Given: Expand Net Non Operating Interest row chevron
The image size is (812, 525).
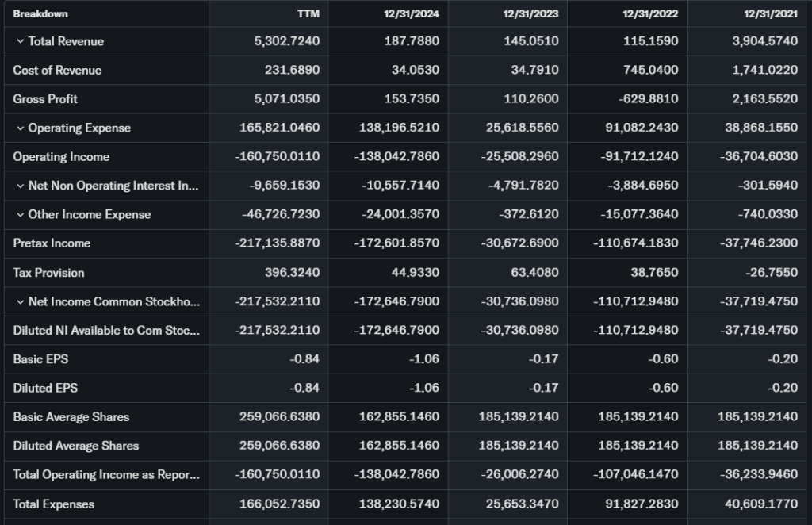Looking at the screenshot, I should click(x=20, y=186).
